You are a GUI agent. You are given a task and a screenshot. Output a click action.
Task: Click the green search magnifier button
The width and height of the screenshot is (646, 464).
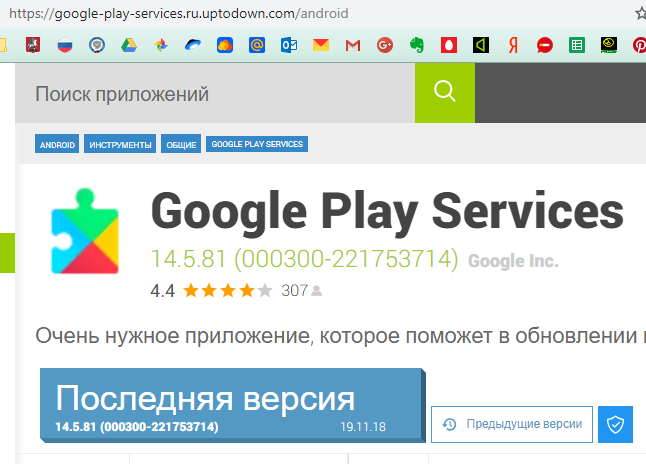pos(445,93)
